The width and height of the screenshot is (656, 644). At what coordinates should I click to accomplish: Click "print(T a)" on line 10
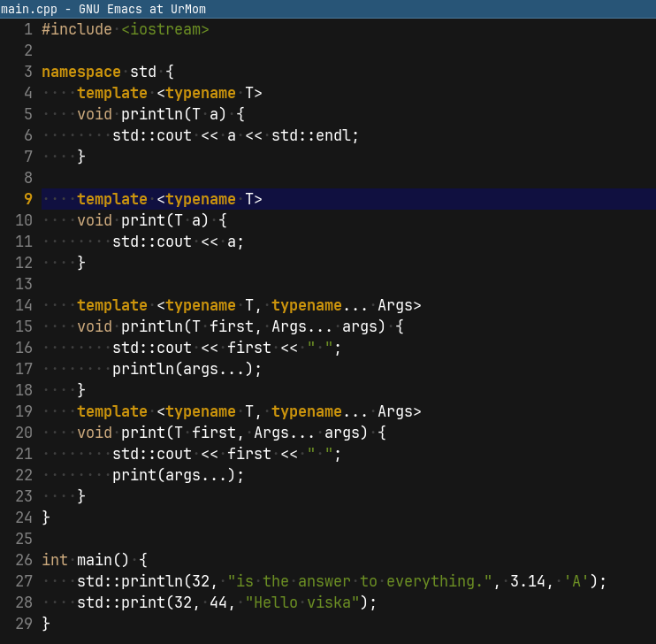pos(164,220)
